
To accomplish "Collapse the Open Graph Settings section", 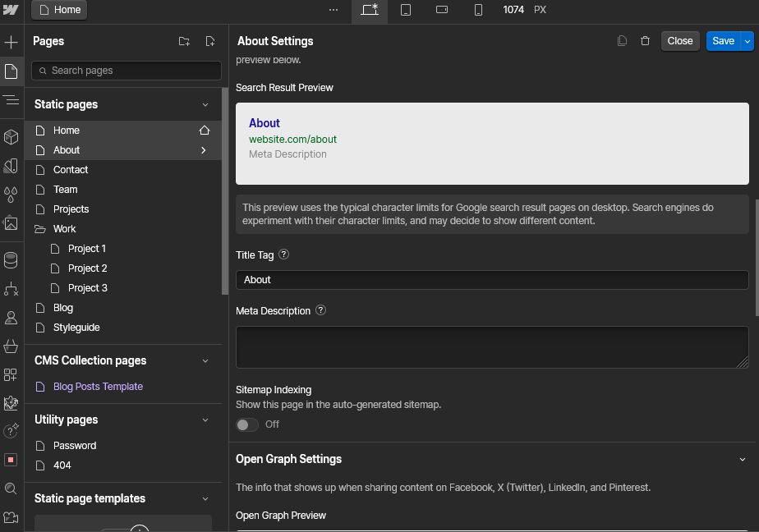I will click(743, 460).
